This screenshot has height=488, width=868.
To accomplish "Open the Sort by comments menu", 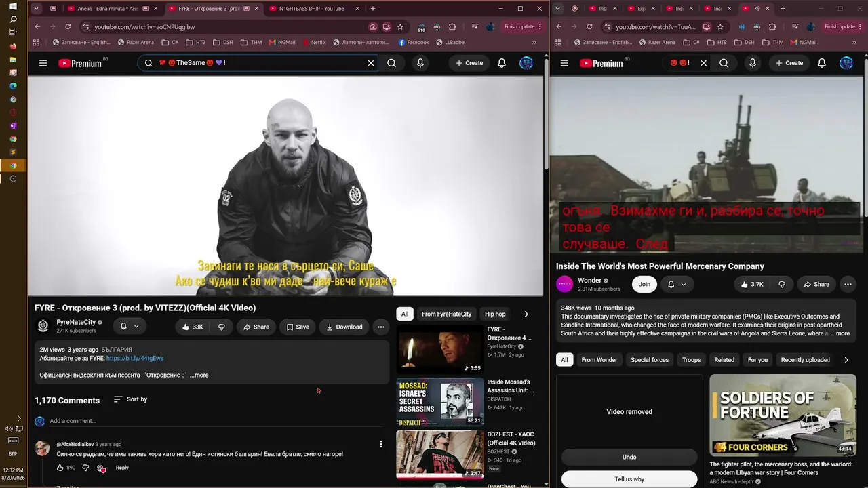I will coord(130,399).
